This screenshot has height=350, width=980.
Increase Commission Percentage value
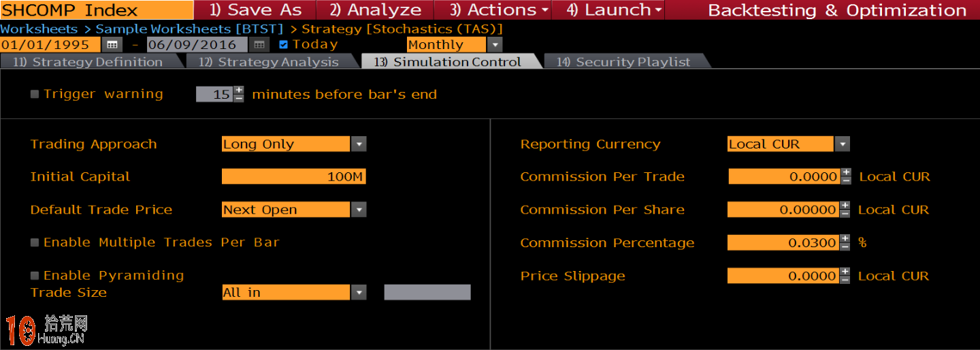[x=845, y=238]
